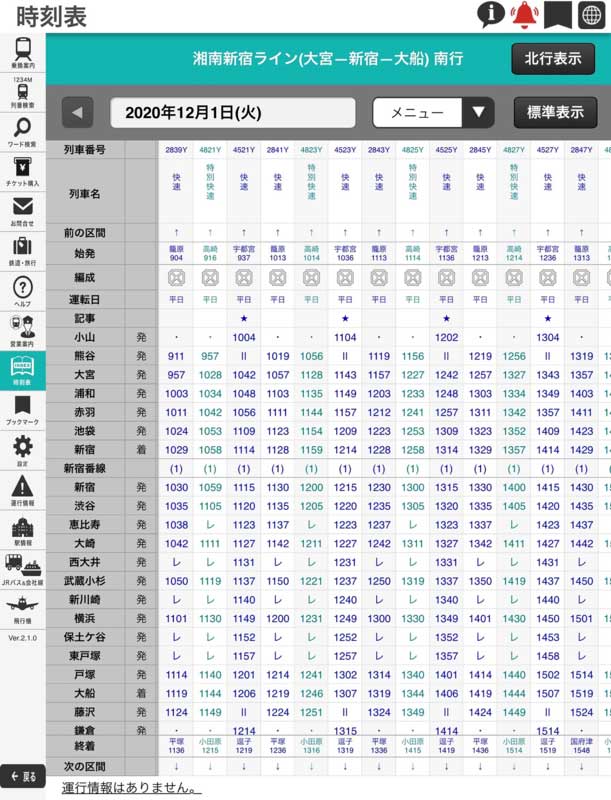
Task: Click 藤沢 station row label
Action: coord(85,712)
